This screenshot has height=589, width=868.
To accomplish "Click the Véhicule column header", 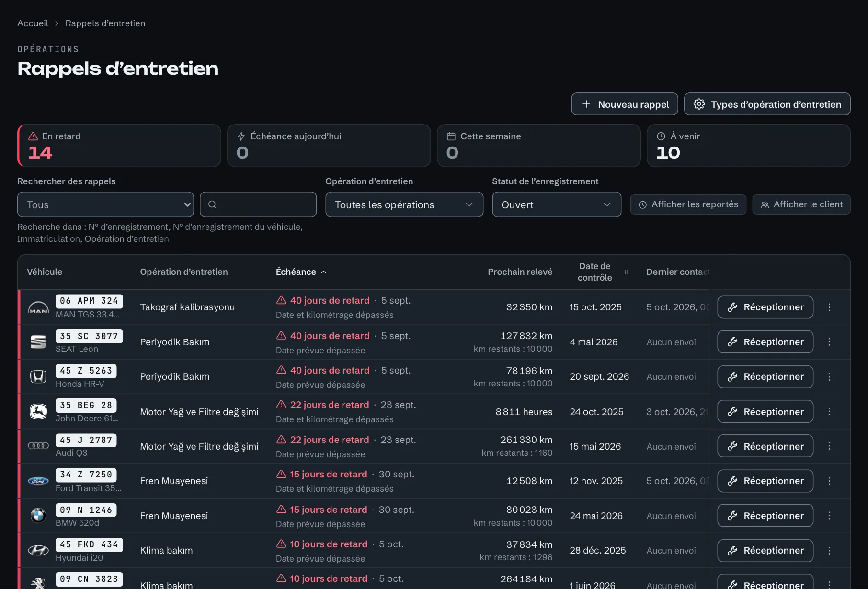I will click(x=45, y=272).
